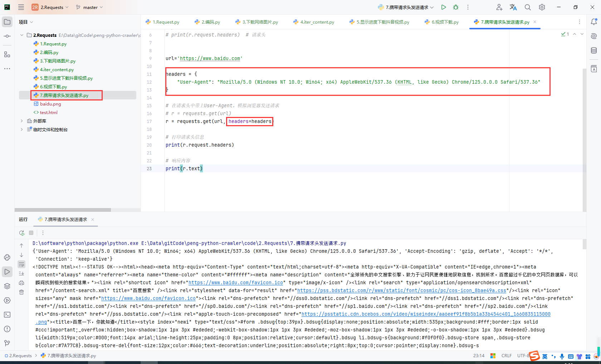The width and height of the screenshot is (601, 364).
Task: Open inspections widget with checkmark
Action: click(565, 34)
